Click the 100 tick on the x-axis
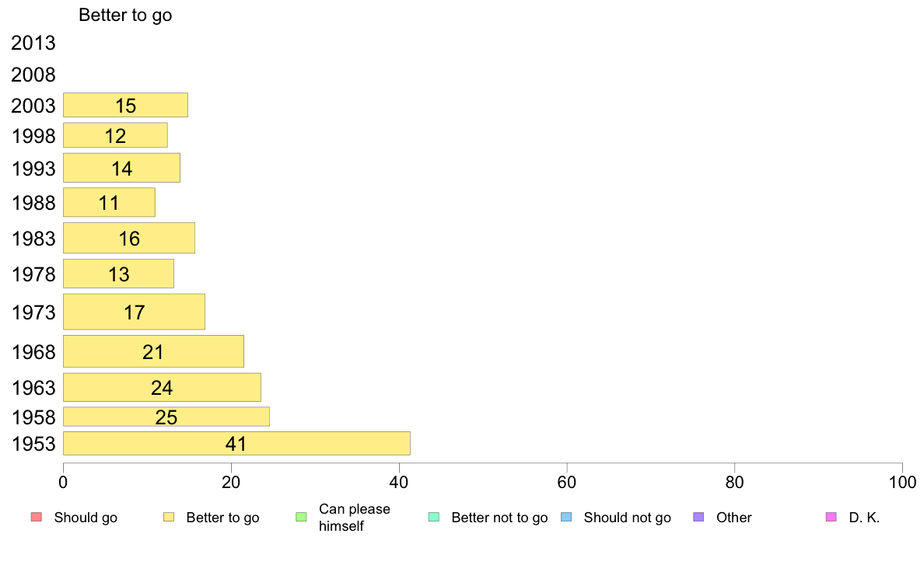The height and width of the screenshot is (572, 924). point(902,483)
